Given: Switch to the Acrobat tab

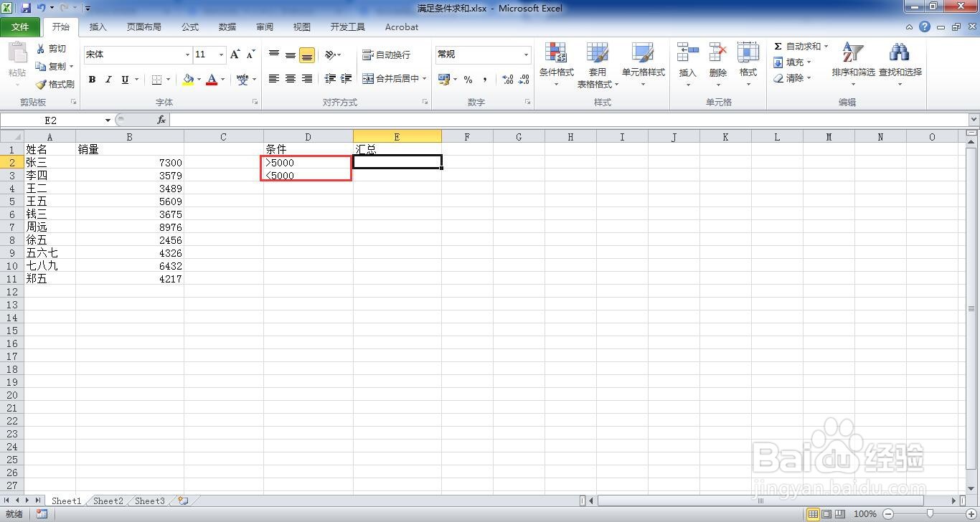Looking at the screenshot, I should [402, 27].
